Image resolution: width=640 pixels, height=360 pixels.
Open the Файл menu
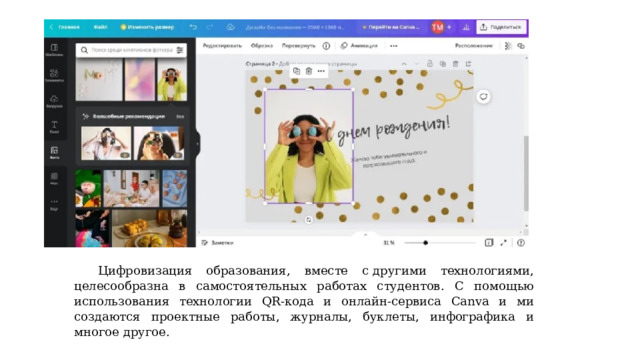(x=100, y=27)
